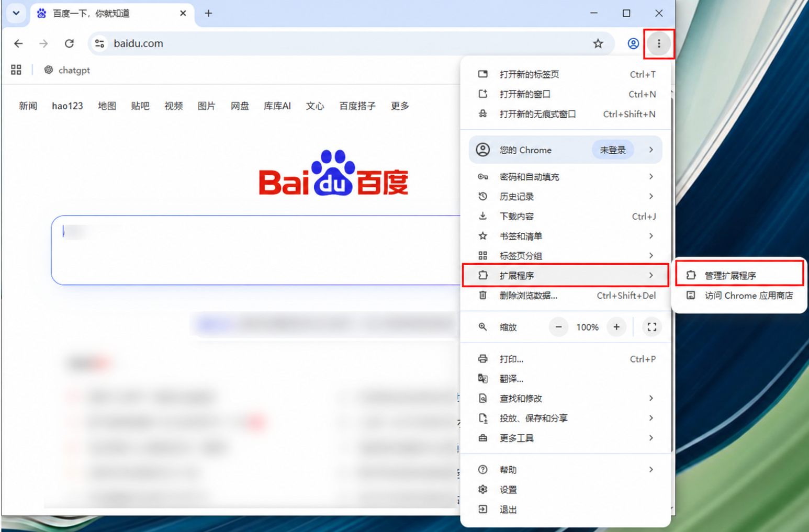
Task: Choose 翻译... from the menu
Action: (566, 379)
